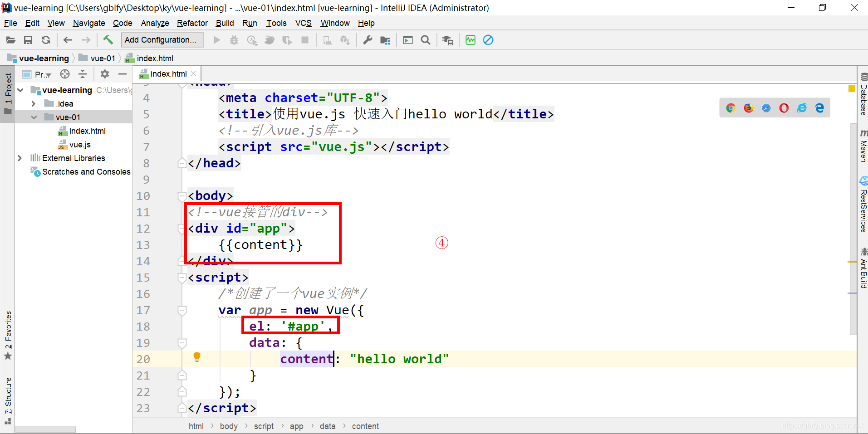The height and width of the screenshot is (434, 868).
Task: Click the Search Everywhere magnifier icon
Action: (426, 40)
